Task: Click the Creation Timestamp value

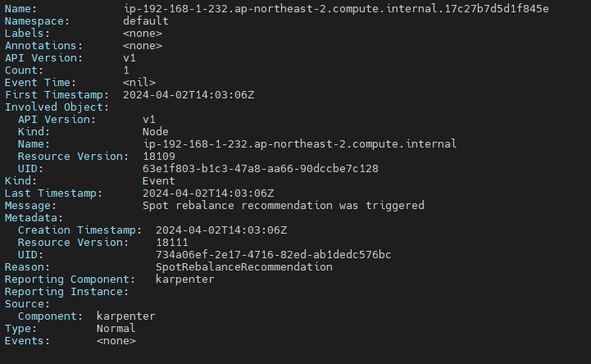Action: (x=221, y=230)
